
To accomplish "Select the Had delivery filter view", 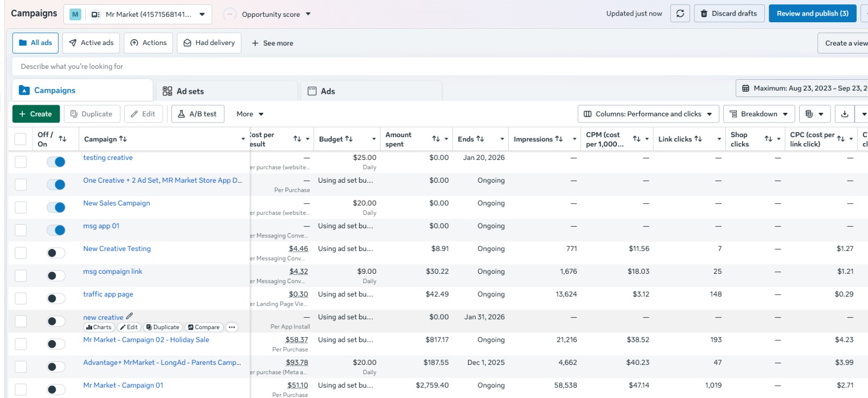I will [x=209, y=43].
